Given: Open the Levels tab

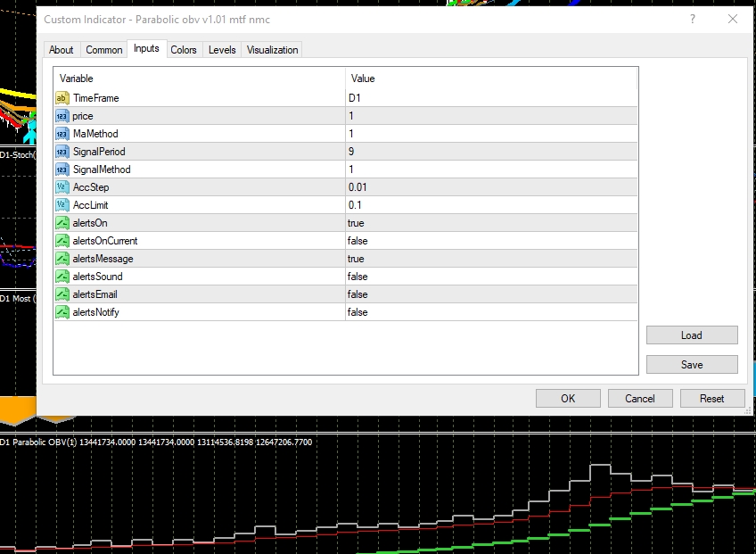Looking at the screenshot, I should pyautogui.click(x=222, y=50).
